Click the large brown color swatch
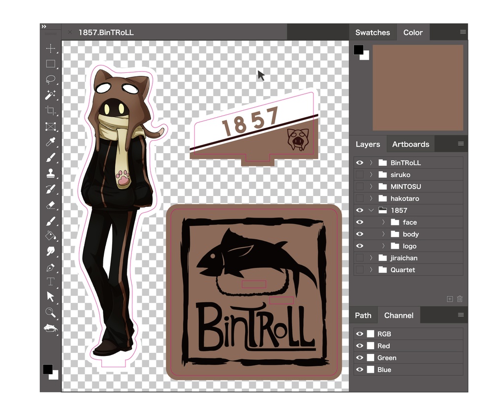This screenshot has width=504, height=420. tap(418, 87)
